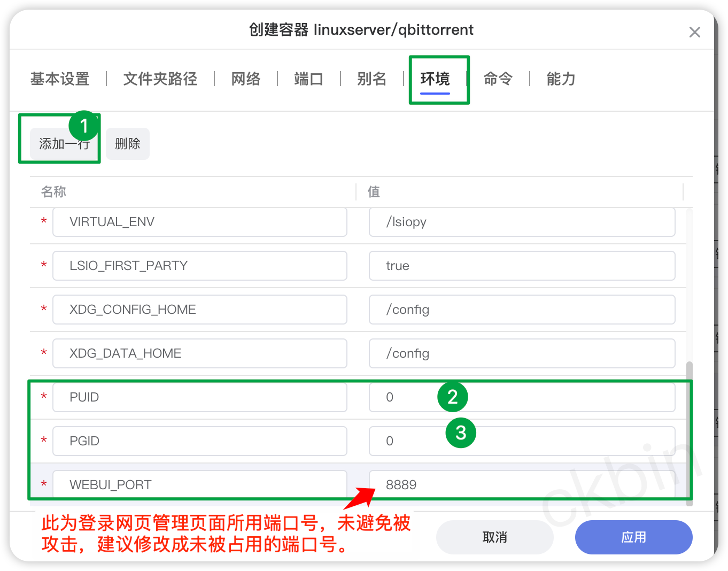Open the 能力 tab
The image size is (728, 571).
point(561,79)
